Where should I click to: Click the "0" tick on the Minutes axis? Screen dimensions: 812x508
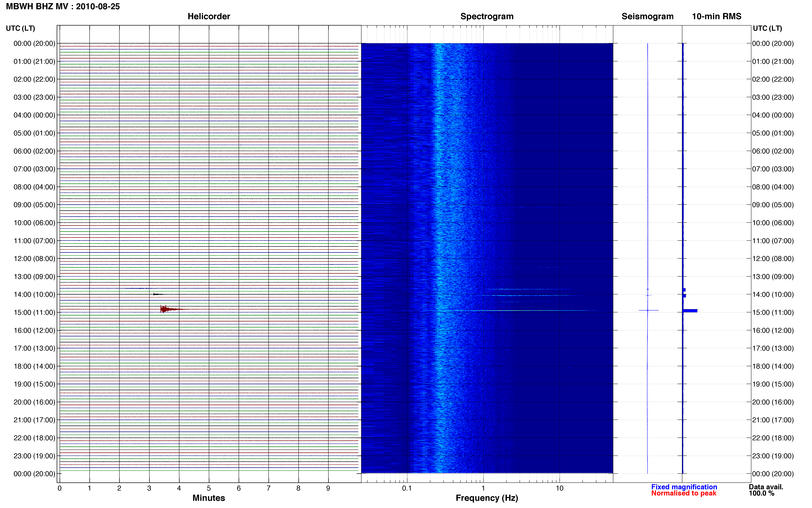(x=59, y=488)
